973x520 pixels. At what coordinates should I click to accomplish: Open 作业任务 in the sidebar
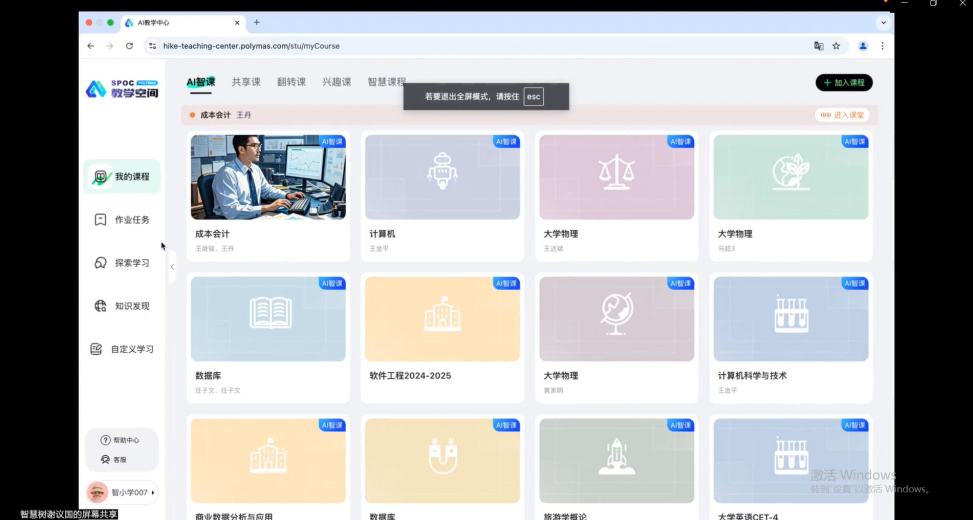[x=100, y=220]
